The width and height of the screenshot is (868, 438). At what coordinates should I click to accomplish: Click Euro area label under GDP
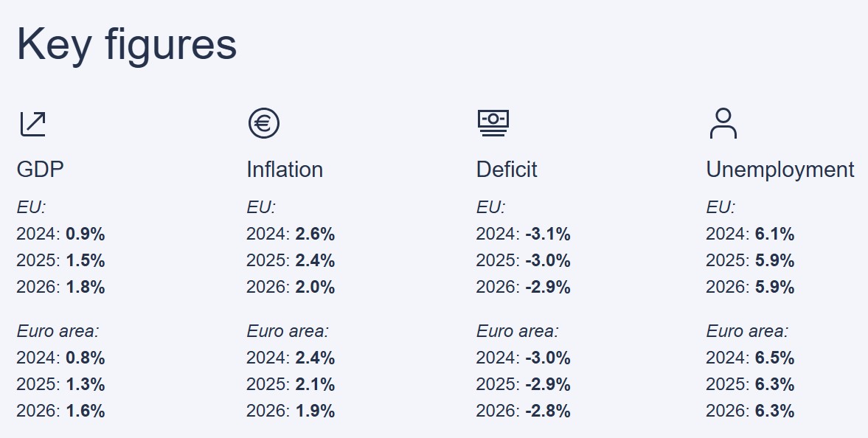click(x=58, y=332)
